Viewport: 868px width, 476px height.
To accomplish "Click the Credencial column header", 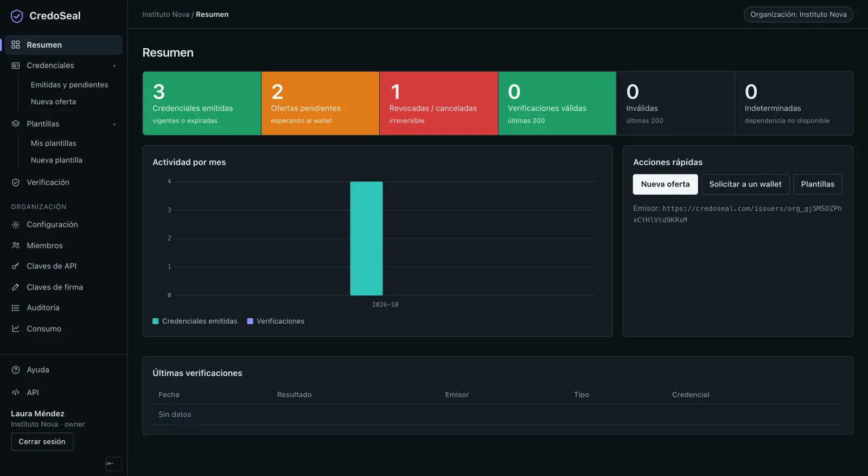I will pos(691,395).
